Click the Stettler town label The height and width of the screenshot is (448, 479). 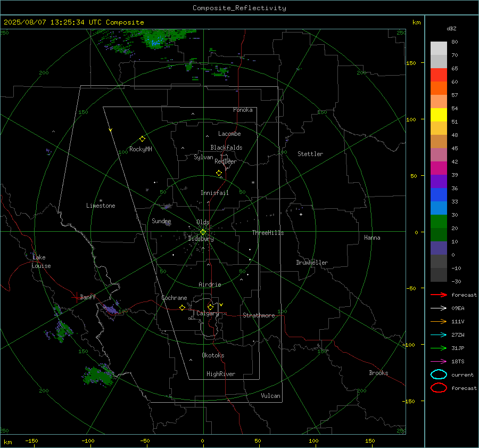310,154
